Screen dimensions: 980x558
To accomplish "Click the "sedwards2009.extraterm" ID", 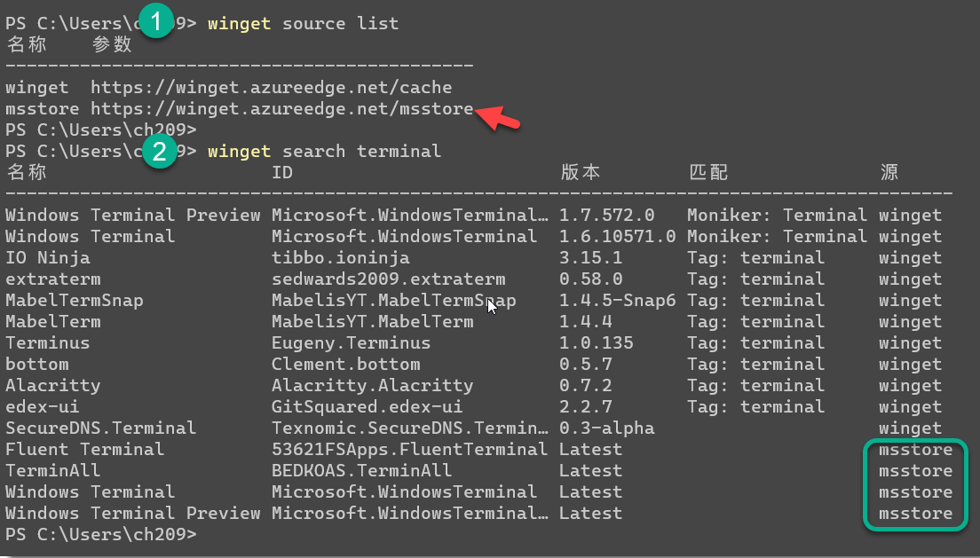I will (x=389, y=279).
